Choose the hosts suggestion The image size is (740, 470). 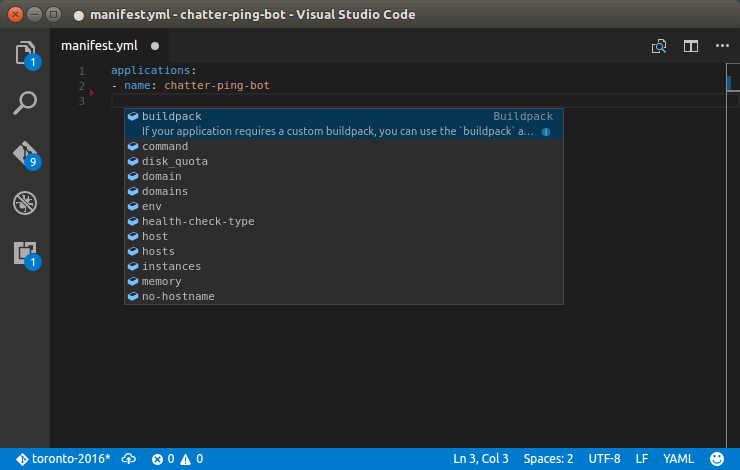tap(344, 252)
